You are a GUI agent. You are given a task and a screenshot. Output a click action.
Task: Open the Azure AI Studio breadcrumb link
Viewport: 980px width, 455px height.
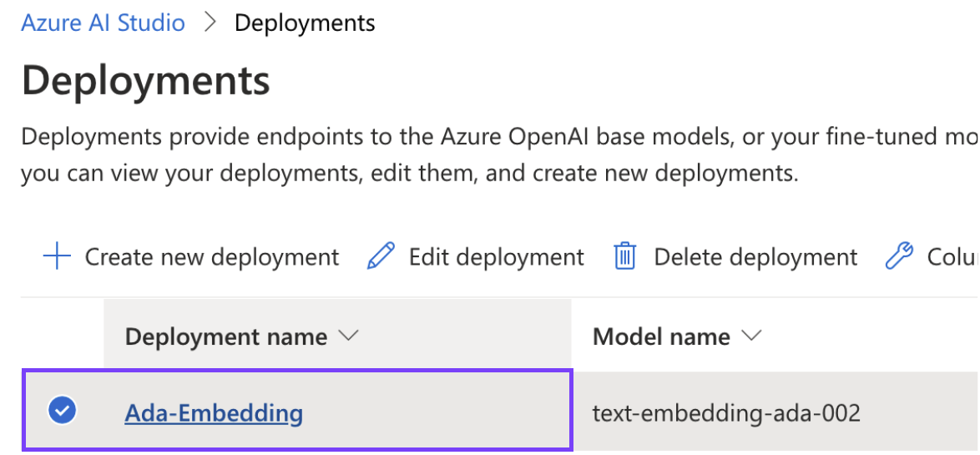coord(104,23)
